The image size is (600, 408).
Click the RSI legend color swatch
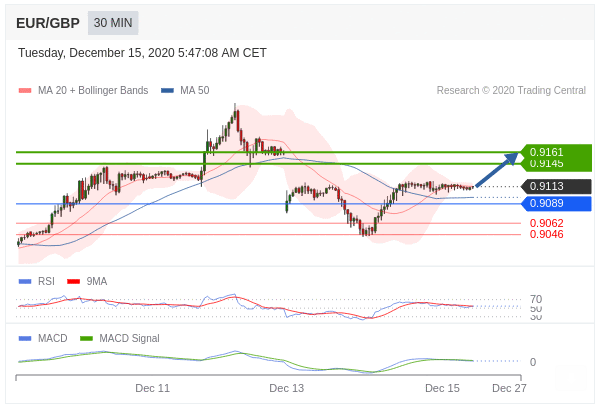(25, 282)
